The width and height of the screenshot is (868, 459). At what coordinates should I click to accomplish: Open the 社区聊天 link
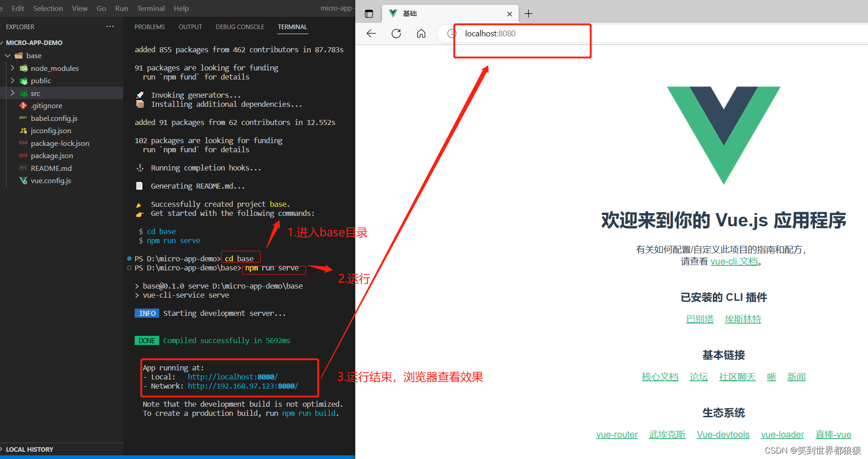pyautogui.click(x=737, y=377)
